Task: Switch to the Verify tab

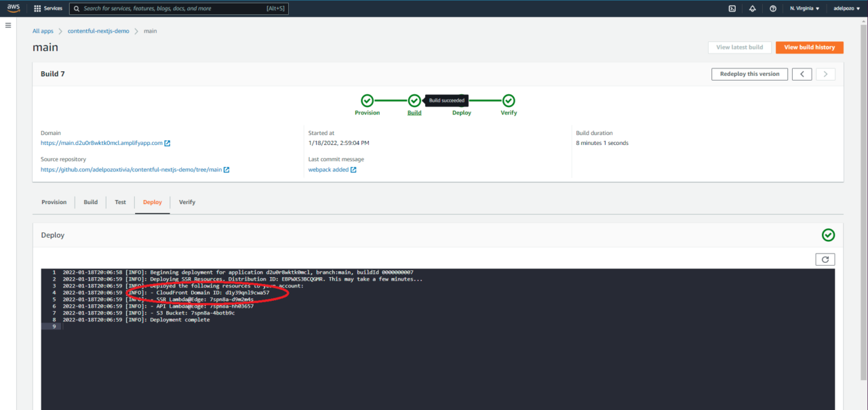Action: pyautogui.click(x=187, y=202)
